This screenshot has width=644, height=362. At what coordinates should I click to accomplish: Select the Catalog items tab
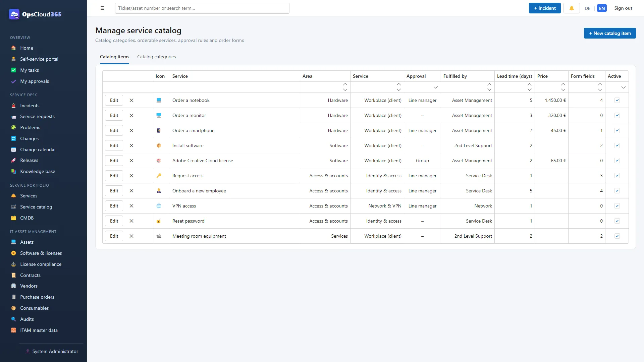click(x=114, y=57)
